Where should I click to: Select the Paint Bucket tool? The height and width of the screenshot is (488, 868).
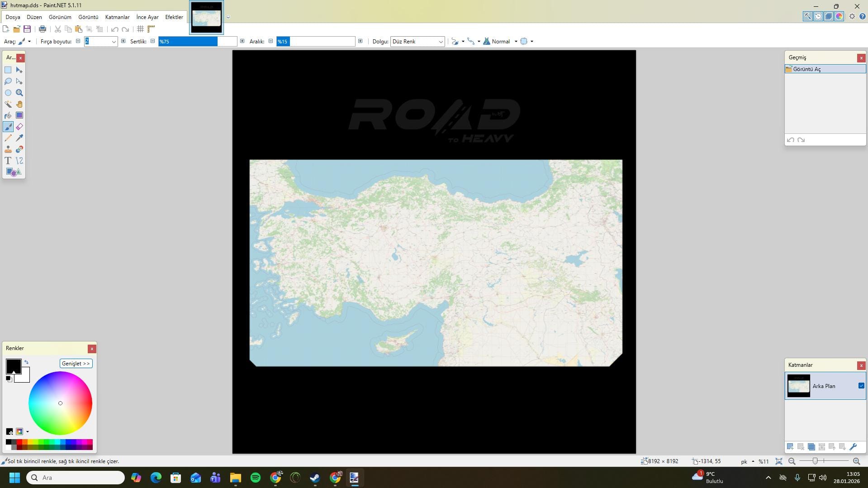tap(8, 115)
